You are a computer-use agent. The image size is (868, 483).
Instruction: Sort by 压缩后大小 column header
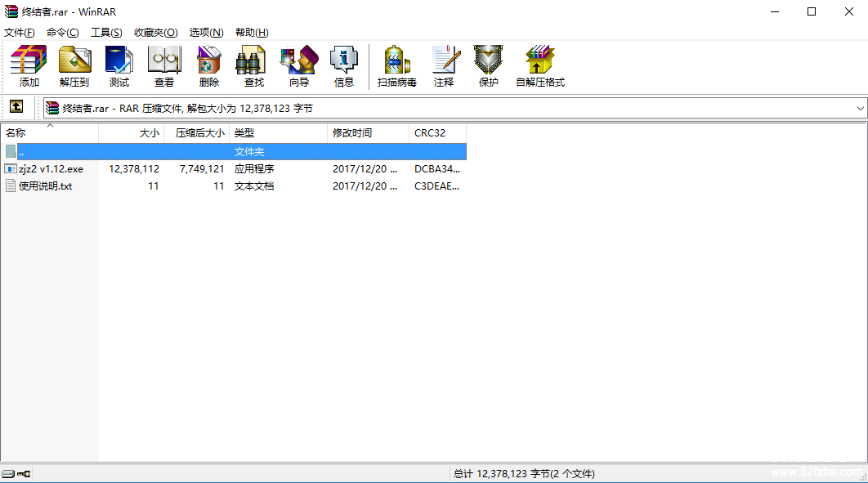pos(196,132)
